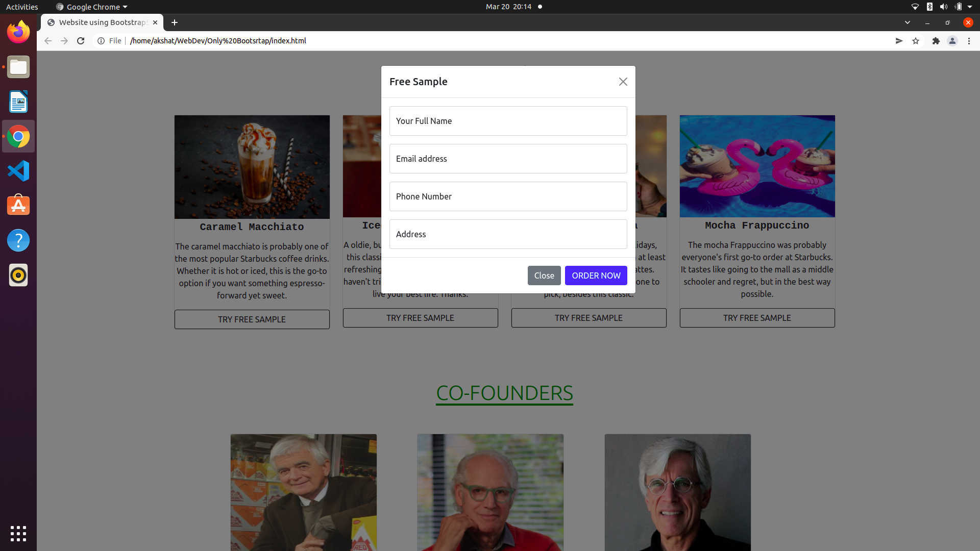Click the Bluetooth status icon
The width and height of the screenshot is (980, 551).
(929, 7)
